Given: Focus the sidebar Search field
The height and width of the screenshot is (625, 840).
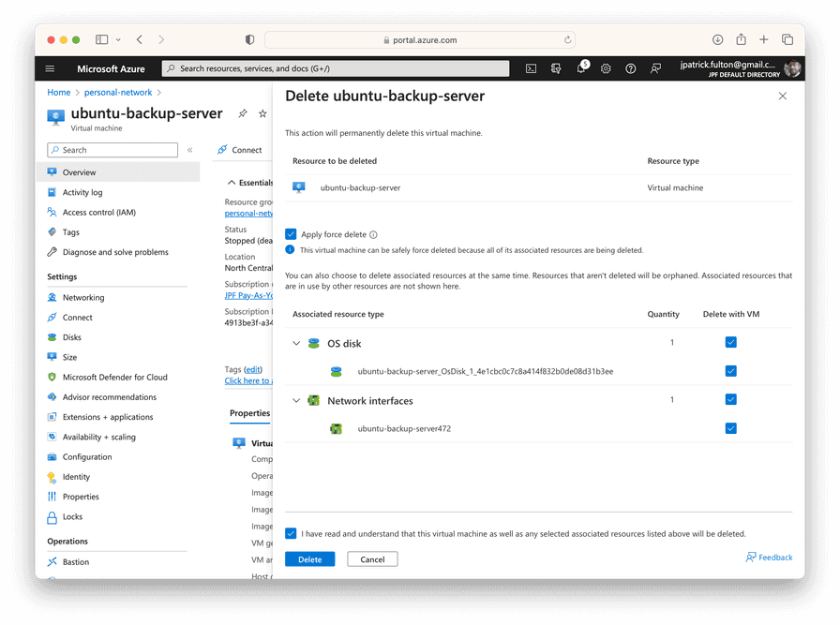Looking at the screenshot, I should coord(112,150).
